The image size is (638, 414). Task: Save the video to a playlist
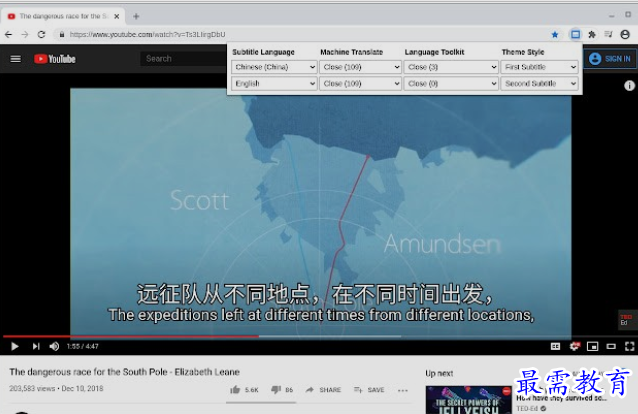point(369,390)
